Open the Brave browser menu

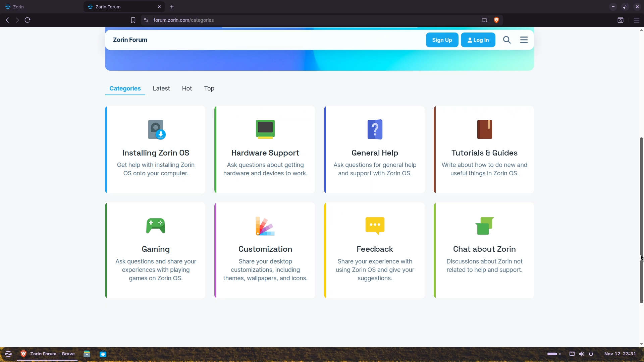pyautogui.click(x=637, y=20)
